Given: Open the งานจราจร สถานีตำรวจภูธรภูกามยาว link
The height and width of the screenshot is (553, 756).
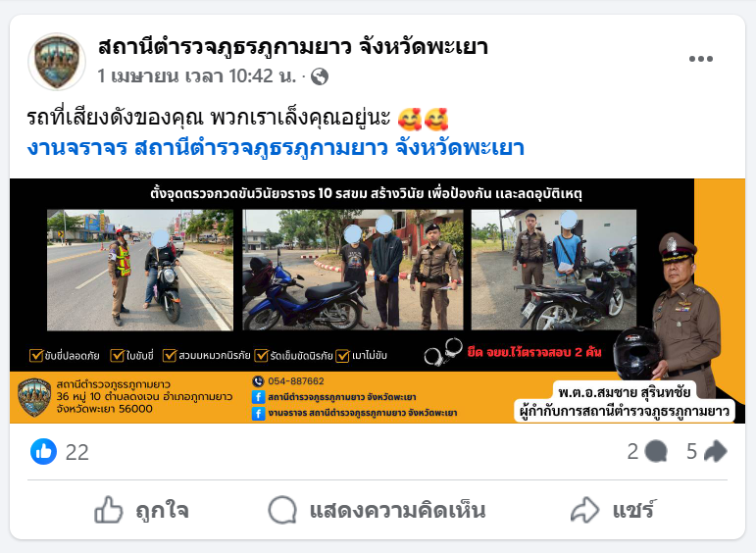Looking at the screenshot, I should (x=276, y=148).
